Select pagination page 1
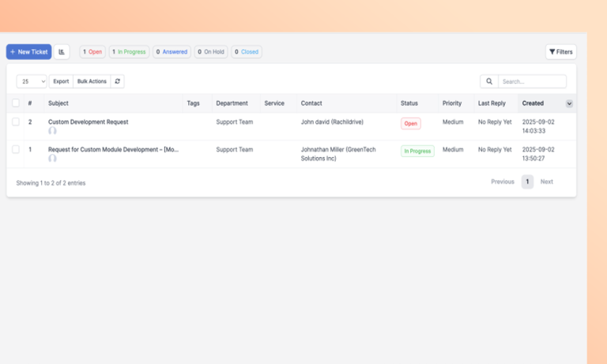This screenshot has height=364, width=607. click(527, 182)
